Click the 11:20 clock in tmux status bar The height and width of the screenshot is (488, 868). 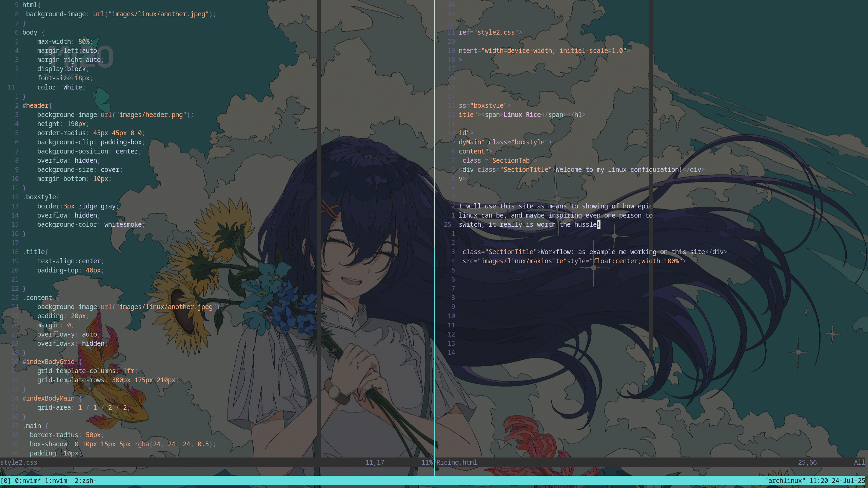coord(818,481)
